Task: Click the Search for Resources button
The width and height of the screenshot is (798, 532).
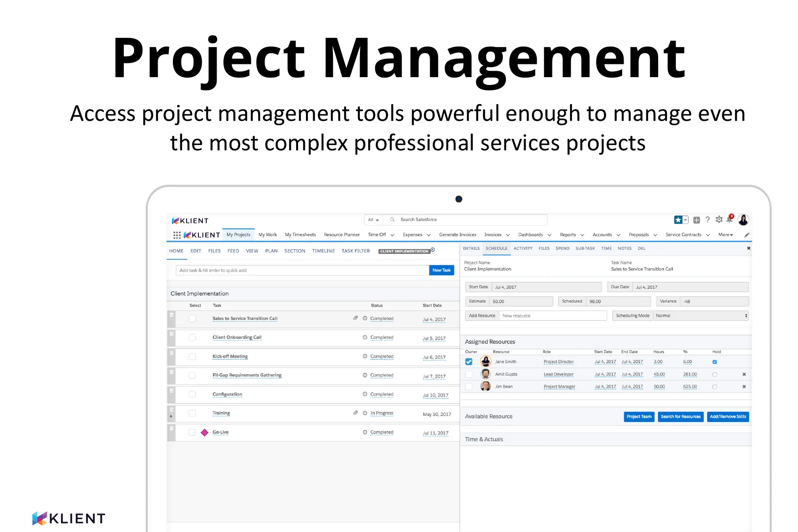Action: (x=681, y=417)
